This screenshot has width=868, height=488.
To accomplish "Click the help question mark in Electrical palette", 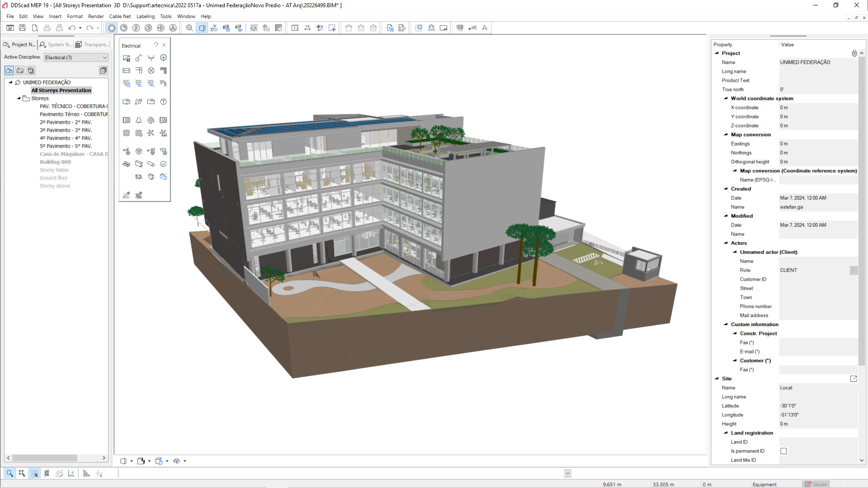I will [156, 45].
